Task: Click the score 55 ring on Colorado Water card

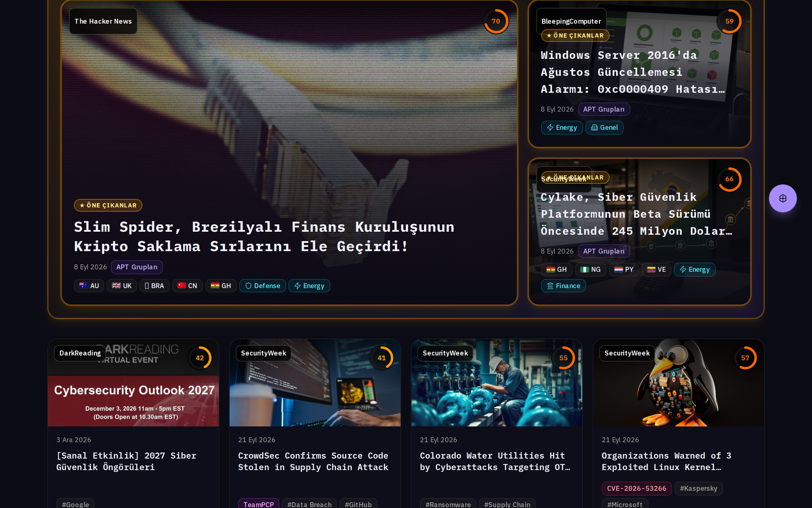Action: coord(563,358)
